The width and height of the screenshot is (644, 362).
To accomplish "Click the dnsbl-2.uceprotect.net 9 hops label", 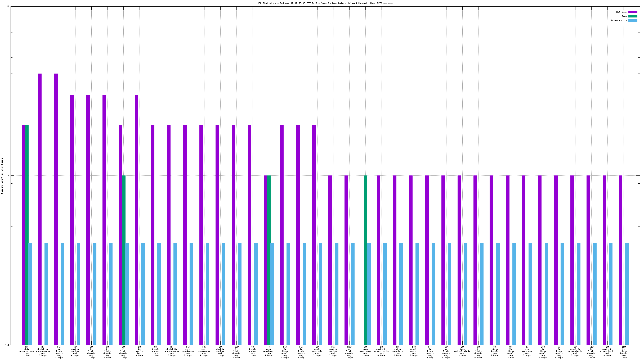I will tap(607, 351).
